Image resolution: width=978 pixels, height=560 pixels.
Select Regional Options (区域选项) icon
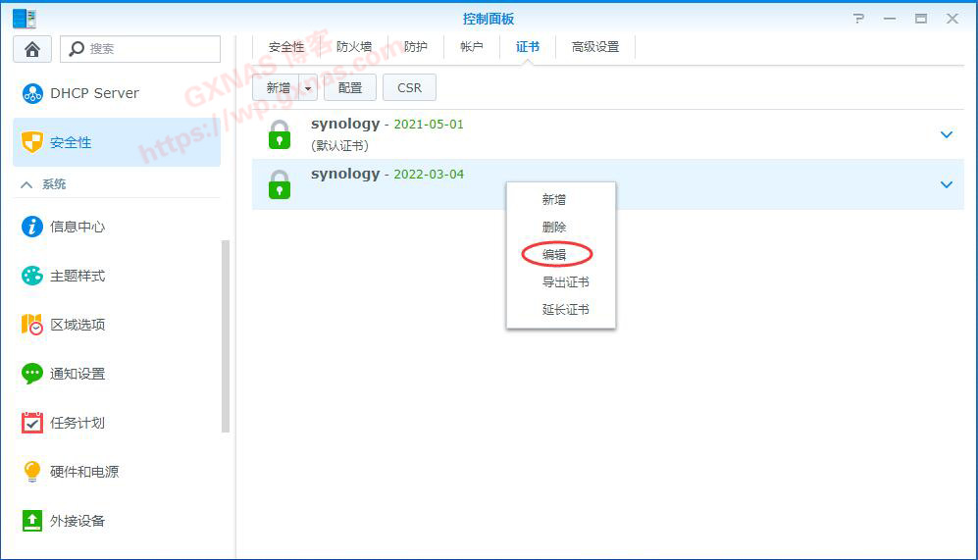32,325
